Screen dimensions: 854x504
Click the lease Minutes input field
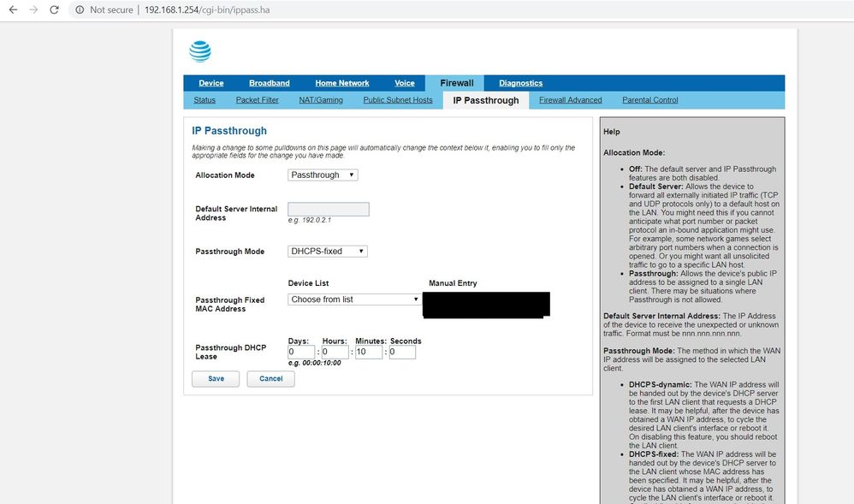368,352
